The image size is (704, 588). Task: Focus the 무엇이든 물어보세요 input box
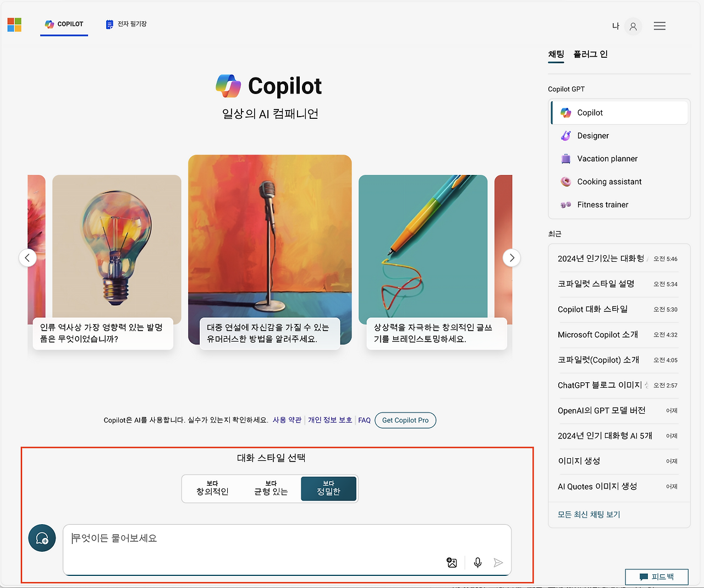click(287, 549)
